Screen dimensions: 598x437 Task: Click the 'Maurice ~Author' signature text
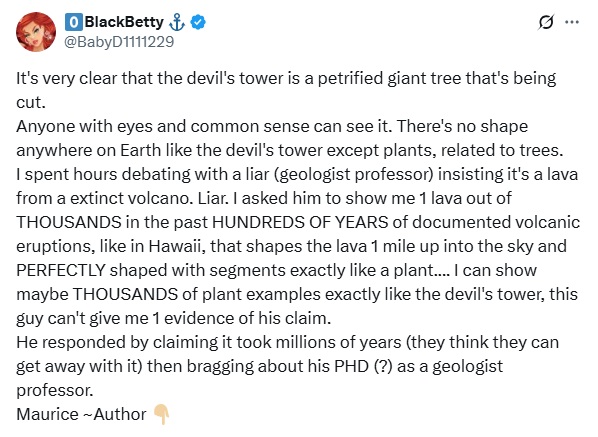[x=81, y=415]
